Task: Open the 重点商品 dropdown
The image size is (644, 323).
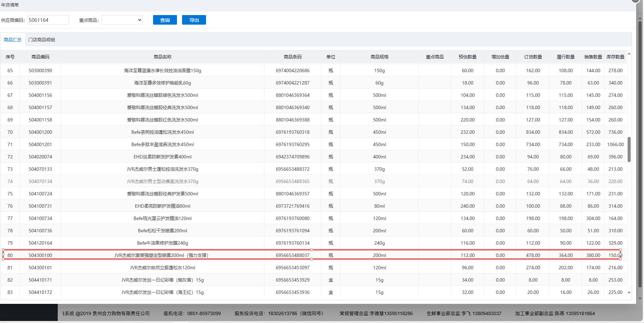Action: (122, 20)
